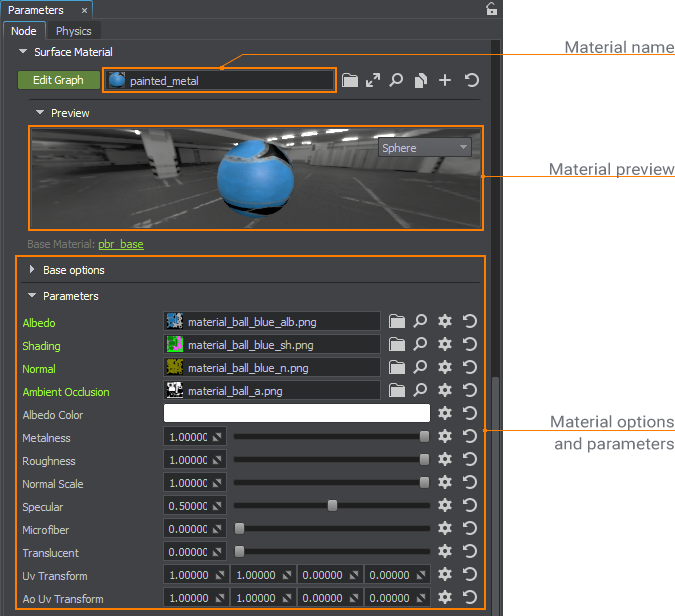Reset the surface material with the revert arrow
This screenshot has height=616, width=675.
pos(471,80)
